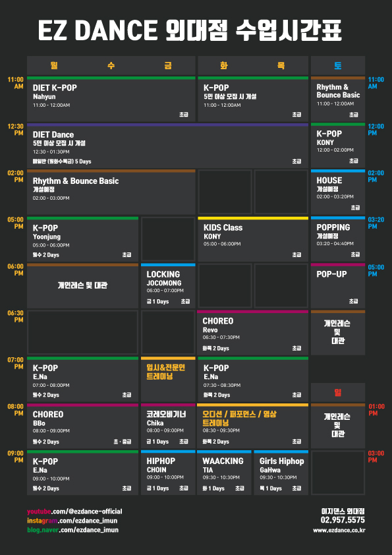Screen dimensions: 392x555
Task: Click the DIET K-POP Nahyun class block
Action: (111, 99)
